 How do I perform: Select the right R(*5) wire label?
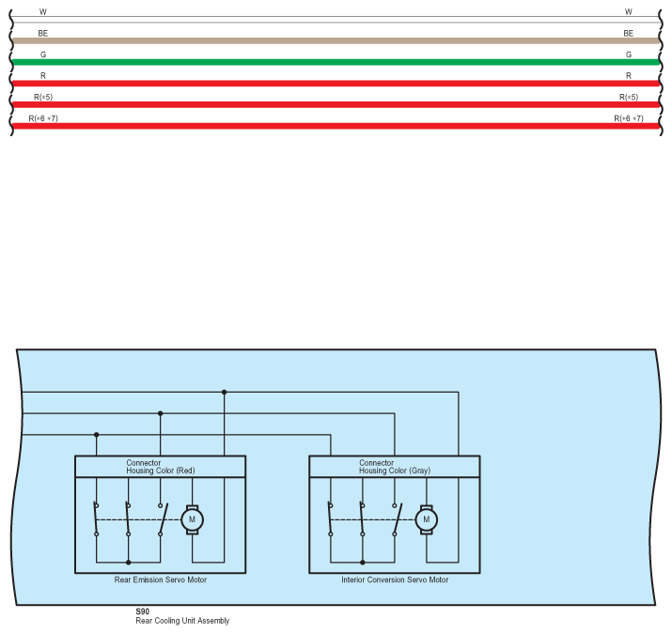point(628,97)
